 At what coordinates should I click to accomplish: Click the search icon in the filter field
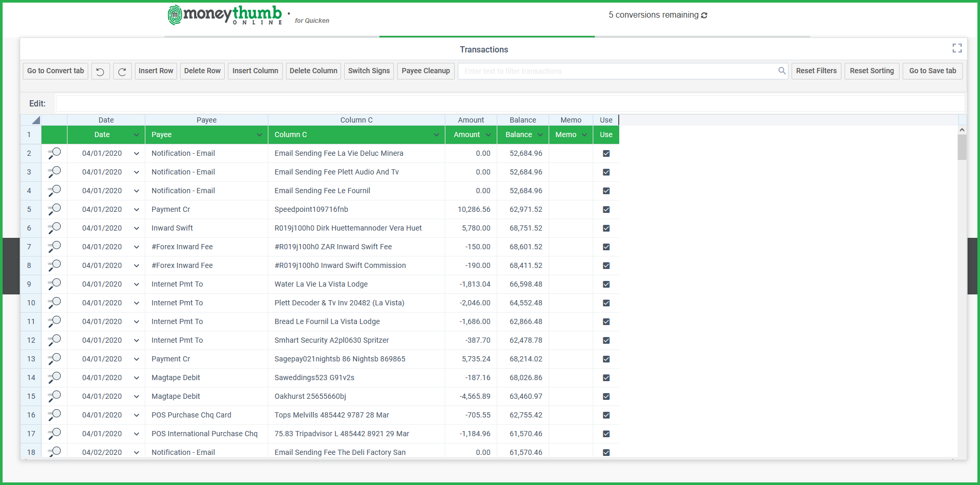782,71
